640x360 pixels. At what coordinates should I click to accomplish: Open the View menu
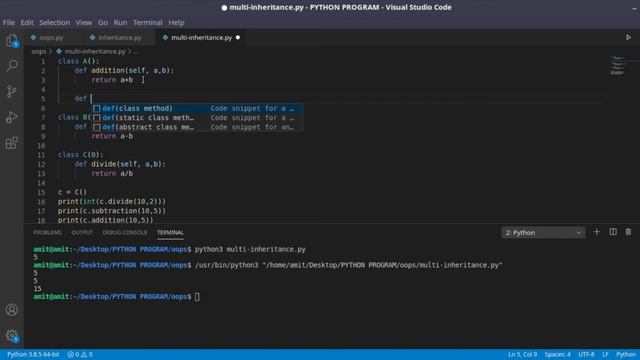[x=84, y=22]
